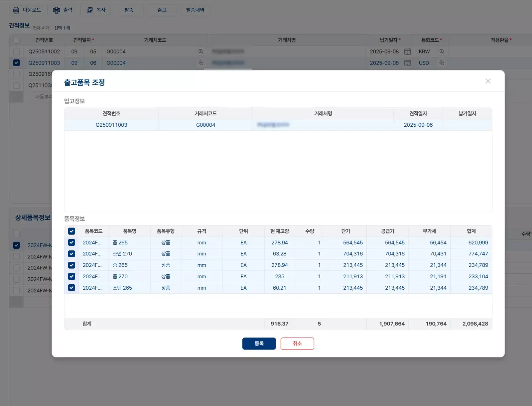Open customer code lookup for Q250911003 row
Image resolution: width=532 pixels, height=406 pixels.
coord(201,63)
